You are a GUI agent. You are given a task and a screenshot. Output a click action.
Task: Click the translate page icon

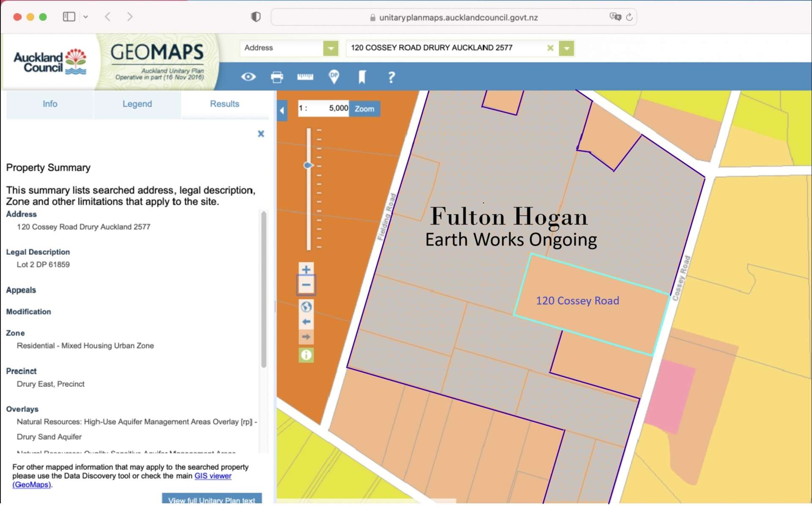pos(615,17)
